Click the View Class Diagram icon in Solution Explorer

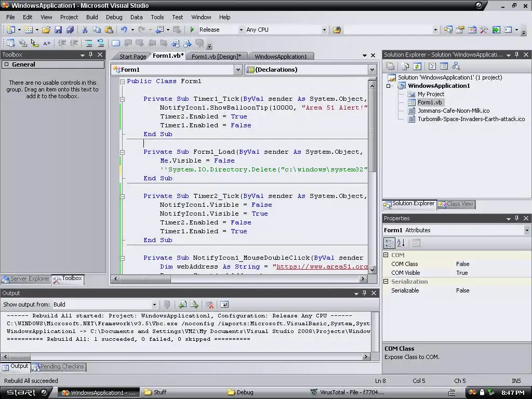point(456,66)
